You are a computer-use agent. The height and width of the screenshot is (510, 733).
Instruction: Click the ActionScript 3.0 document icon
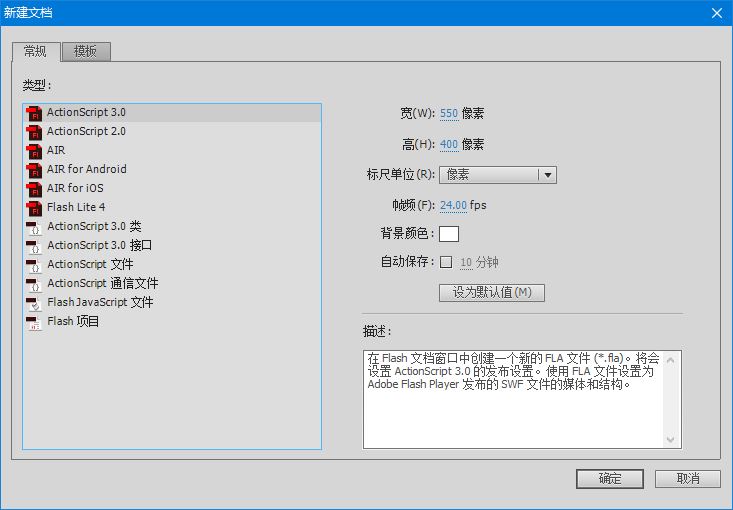pos(34,113)
